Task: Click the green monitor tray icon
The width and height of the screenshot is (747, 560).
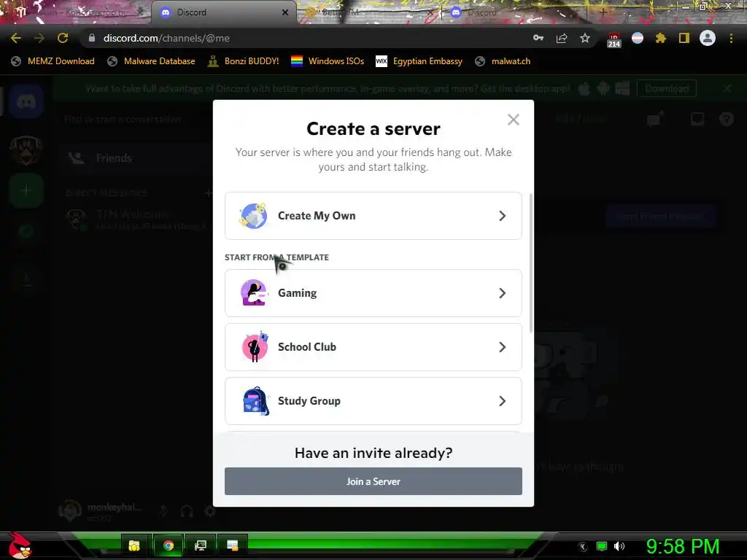Action: 602,546
